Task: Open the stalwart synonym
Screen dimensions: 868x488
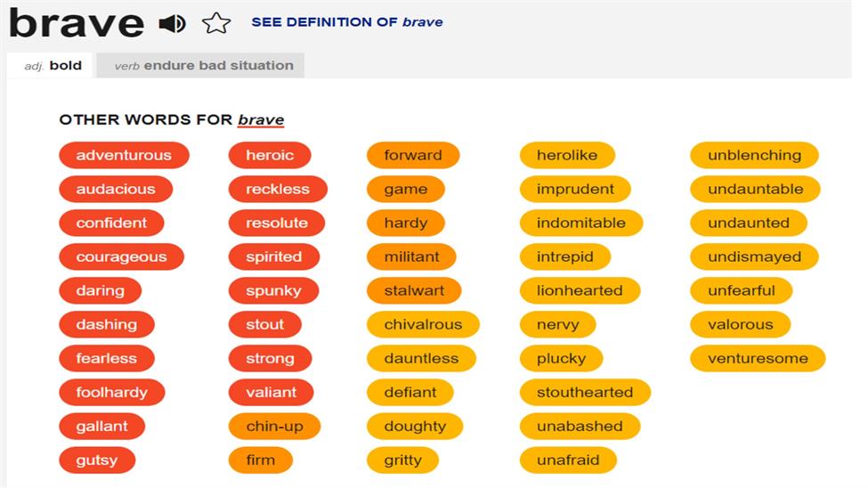Action: pyautogui.click(x=414, y=291)
